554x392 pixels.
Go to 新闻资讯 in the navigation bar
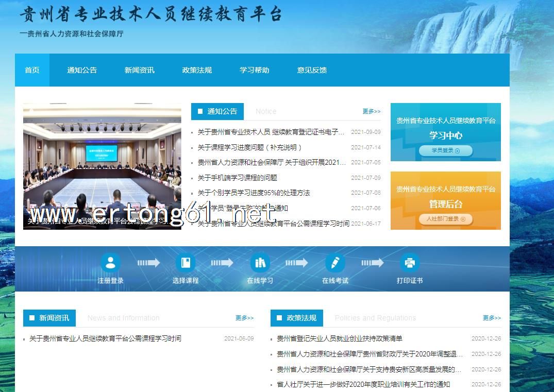click(139, 70)
